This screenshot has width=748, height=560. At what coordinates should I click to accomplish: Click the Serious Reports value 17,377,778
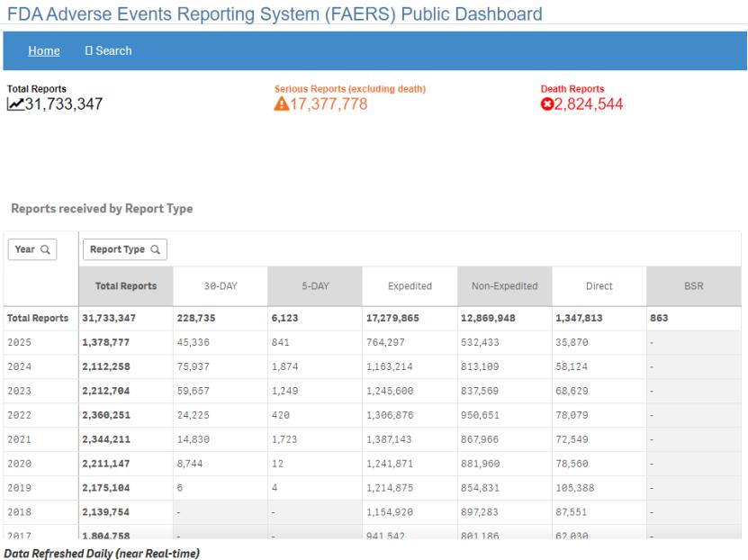(x=329, y=104)
